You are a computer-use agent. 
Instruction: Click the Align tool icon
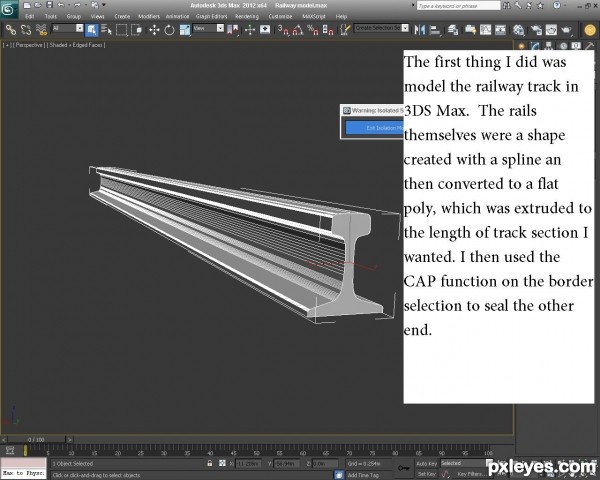point(435,30)
